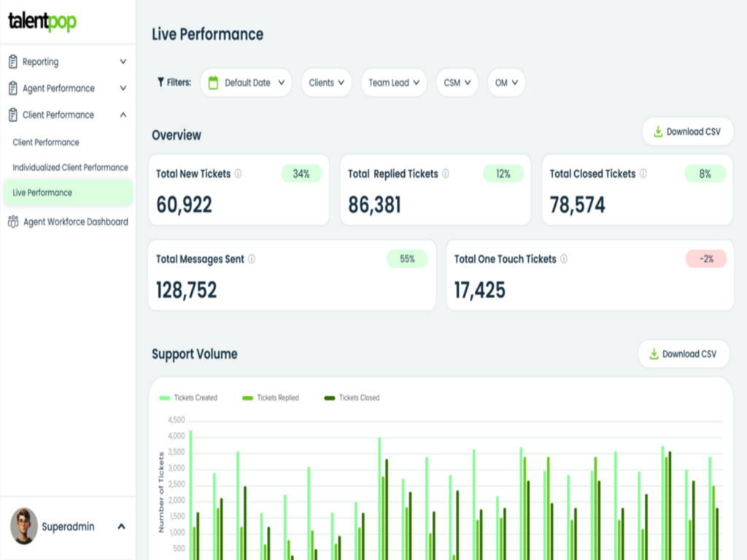Open the Clients filter dropdown
This screenshot has height=560, width=747.
pyautogui.click(x=326, y=82)
